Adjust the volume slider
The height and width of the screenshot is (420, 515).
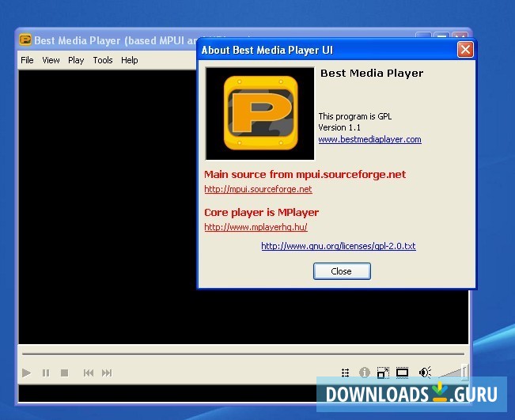pyautogui.click(x=453, y=373)
